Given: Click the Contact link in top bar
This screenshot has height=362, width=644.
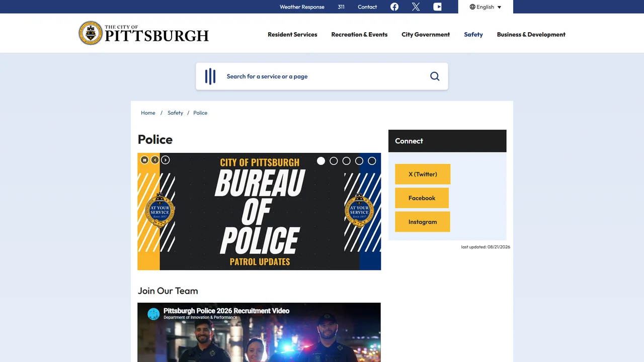Looking at the screenshot, I should [x=367, y=7].
